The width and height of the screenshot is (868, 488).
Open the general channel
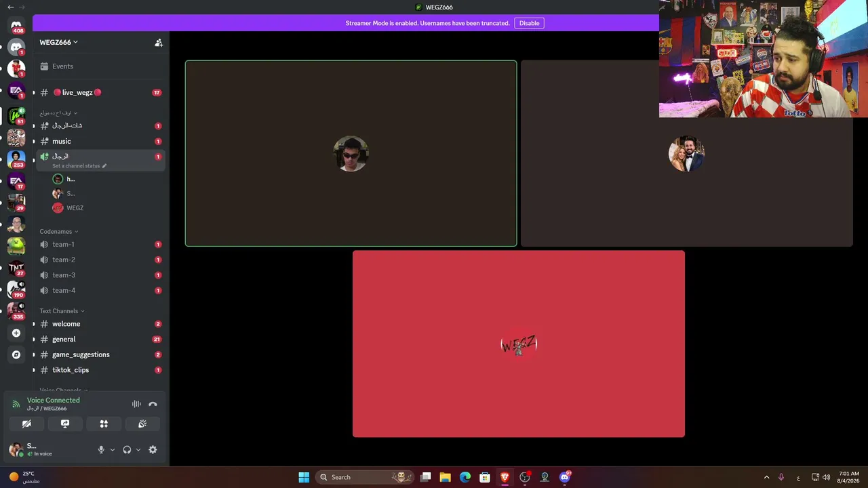coord(100,340)
